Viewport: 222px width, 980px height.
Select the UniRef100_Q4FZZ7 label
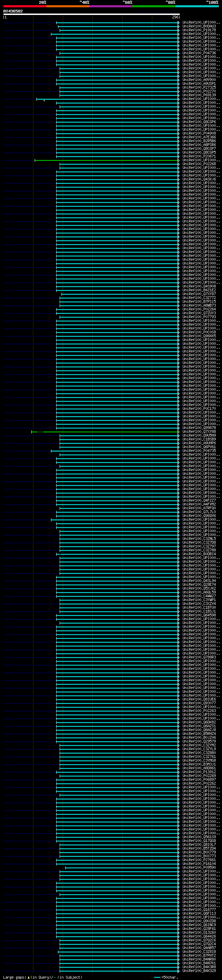tap(199, 500)
